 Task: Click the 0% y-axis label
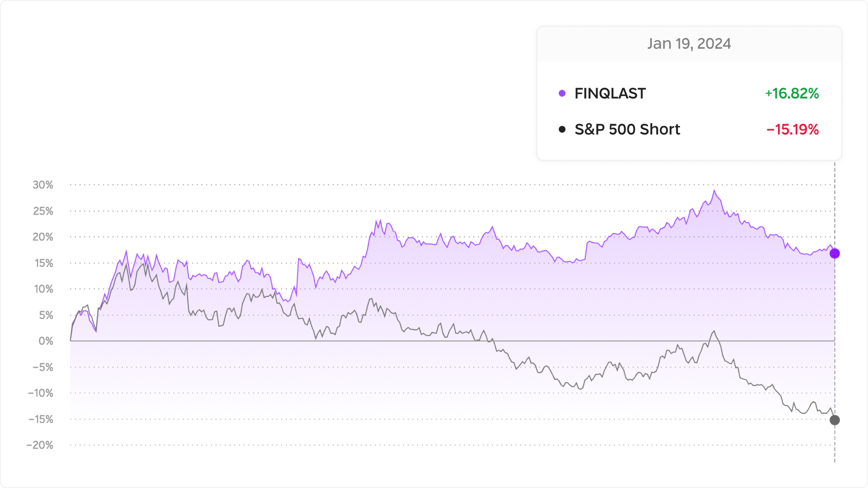[x=46, y=341]
